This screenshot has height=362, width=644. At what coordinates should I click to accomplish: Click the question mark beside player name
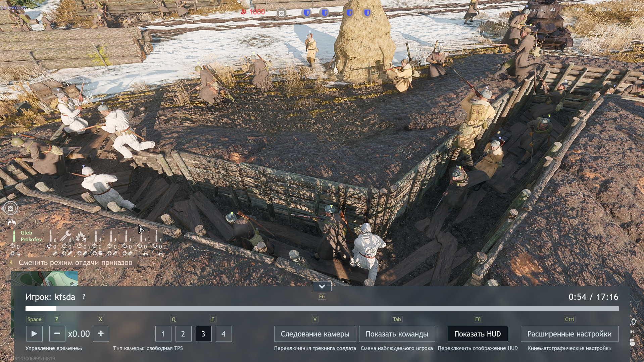84,297
